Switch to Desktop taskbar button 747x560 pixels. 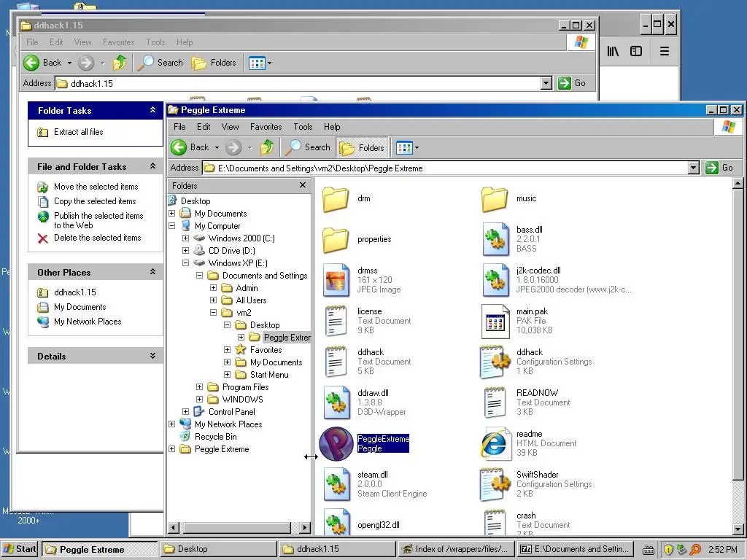tap(217, 549)
